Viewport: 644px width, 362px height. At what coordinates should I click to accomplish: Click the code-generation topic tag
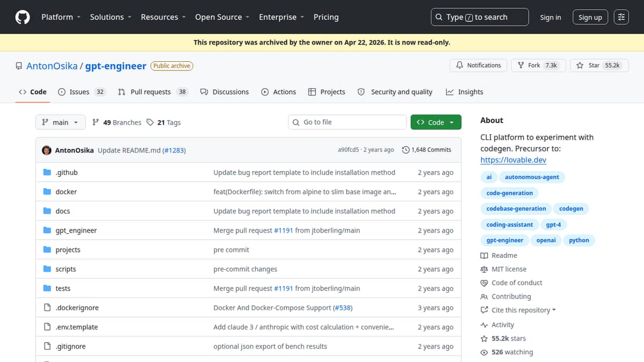510,193
